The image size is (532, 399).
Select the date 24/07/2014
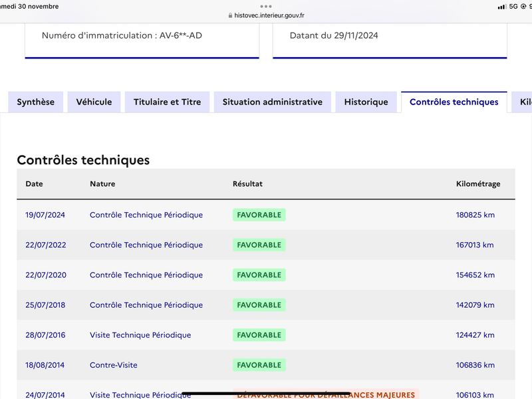click(x=45, y=394)
